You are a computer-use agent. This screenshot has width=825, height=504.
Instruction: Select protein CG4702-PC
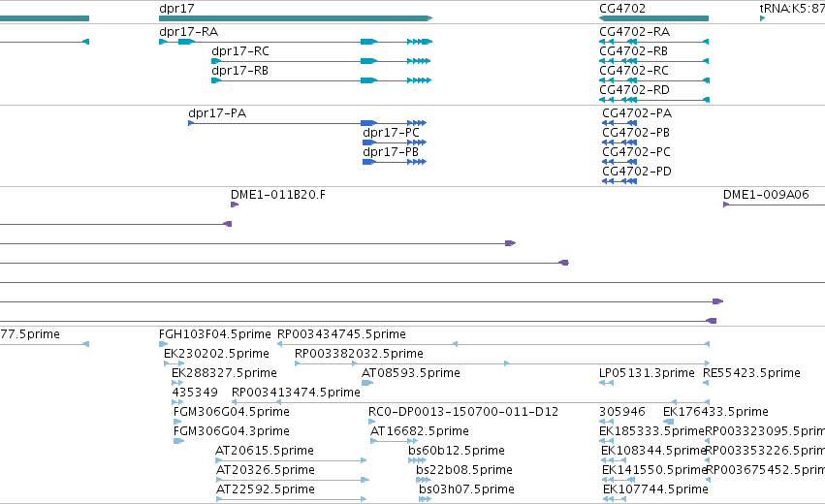(x=619, y=162)
